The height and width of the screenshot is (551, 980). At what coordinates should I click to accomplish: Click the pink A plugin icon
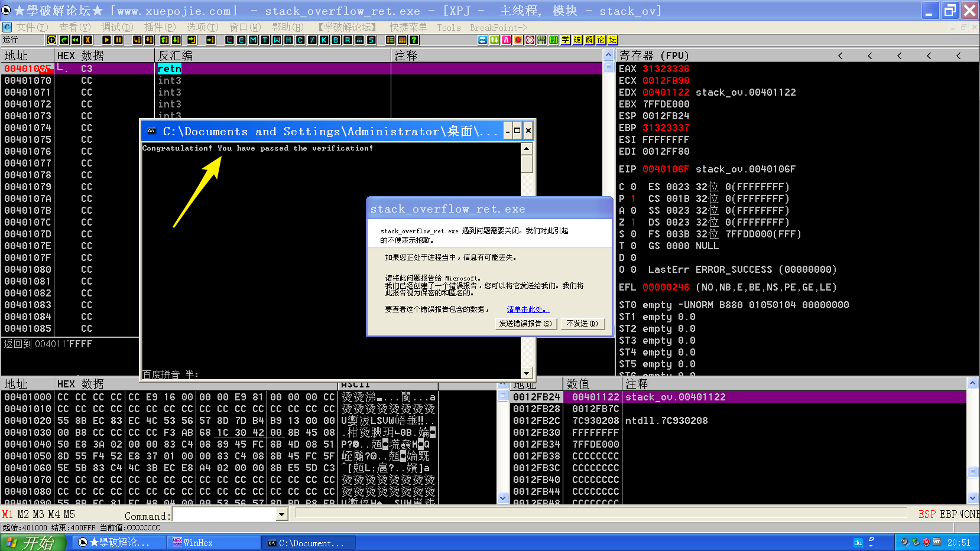[506, 40]
